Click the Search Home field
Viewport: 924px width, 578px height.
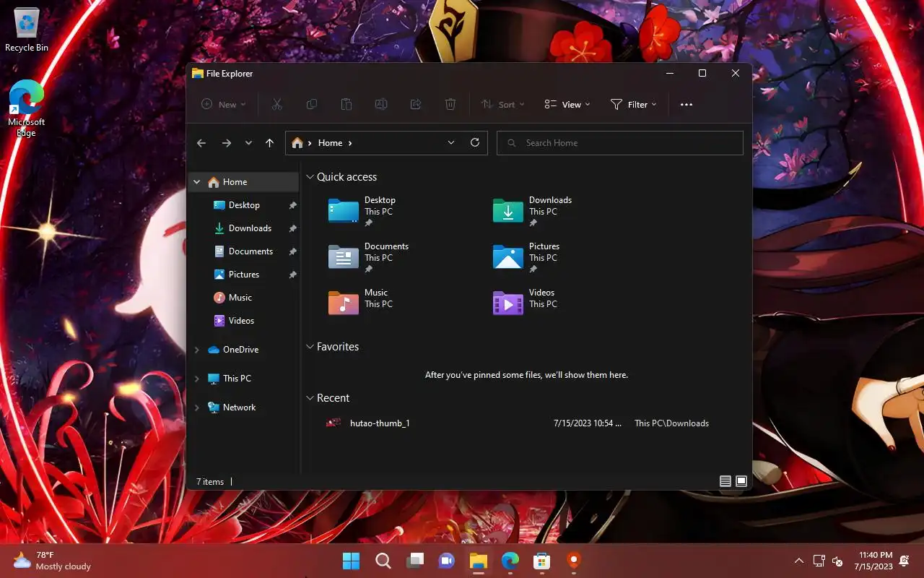coord(620,143)
